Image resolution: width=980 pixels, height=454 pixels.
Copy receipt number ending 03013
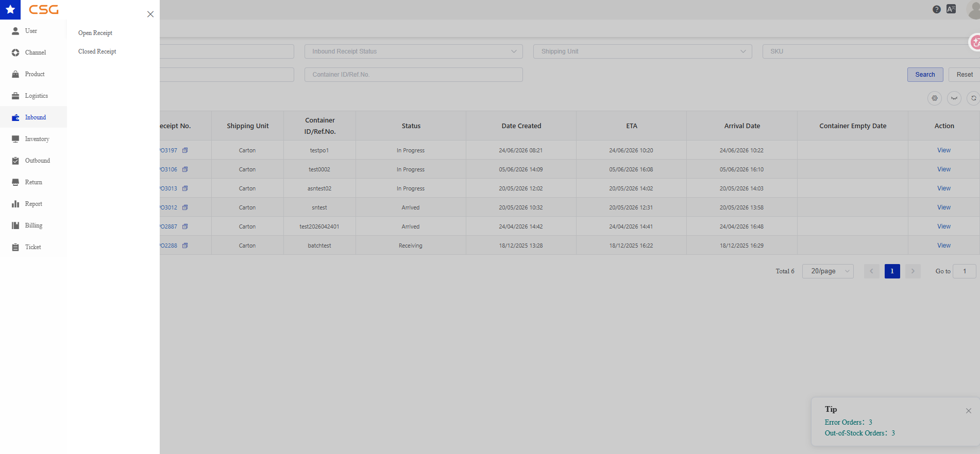[x=185, y=188]
